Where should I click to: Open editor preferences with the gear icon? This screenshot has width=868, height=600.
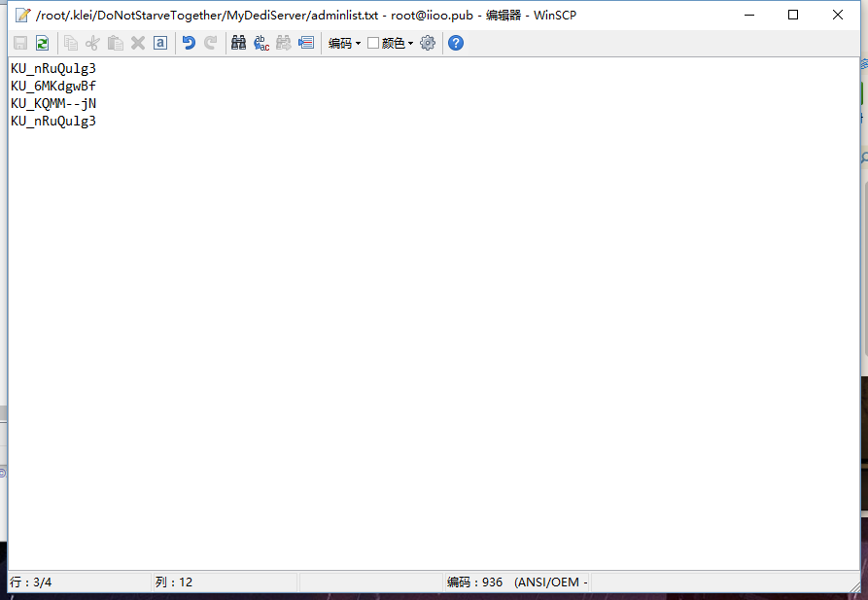428,43
